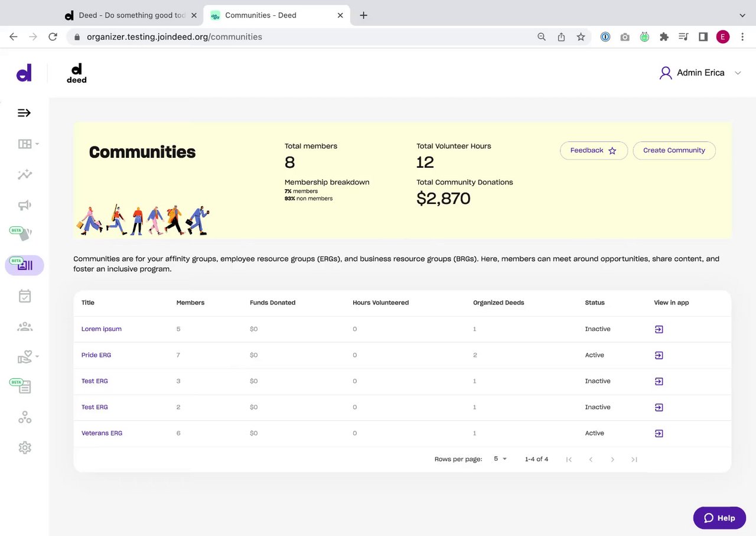This screenshot has height=536, width=756.
Task: Open the Pride ERG community link
Action: point(96,355)
